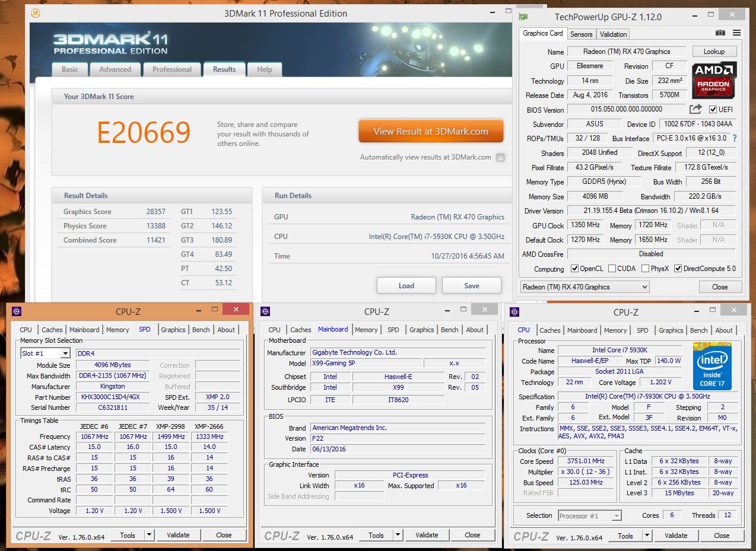
Task: Open the Validation tab in GPU-Z
Action: point(613,34)
